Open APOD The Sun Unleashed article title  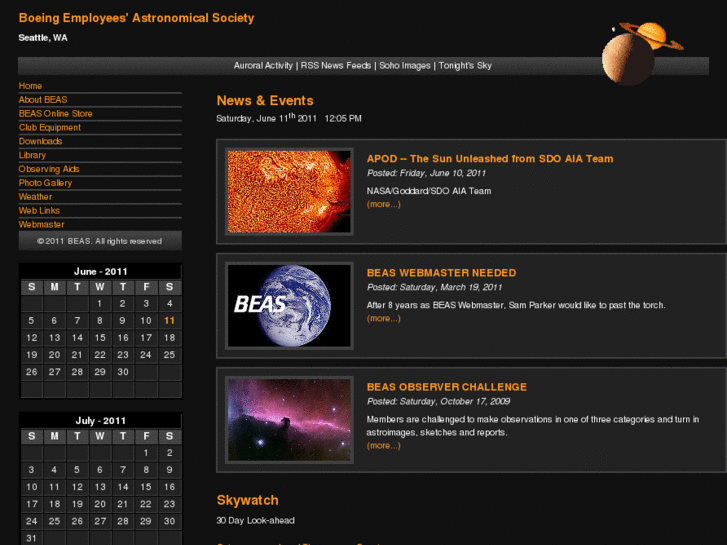(x=490, y=159)
